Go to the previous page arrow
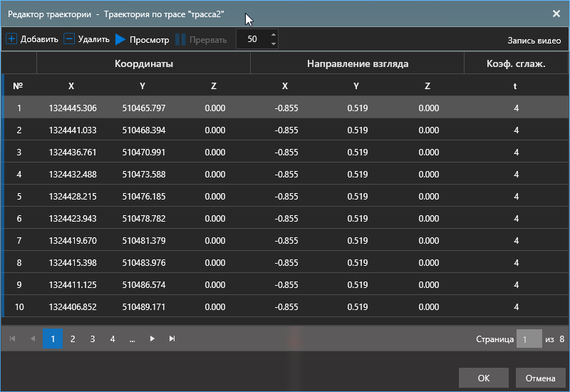Image resolution: width=570 pixels, height=392 pixels. (33, 339)
